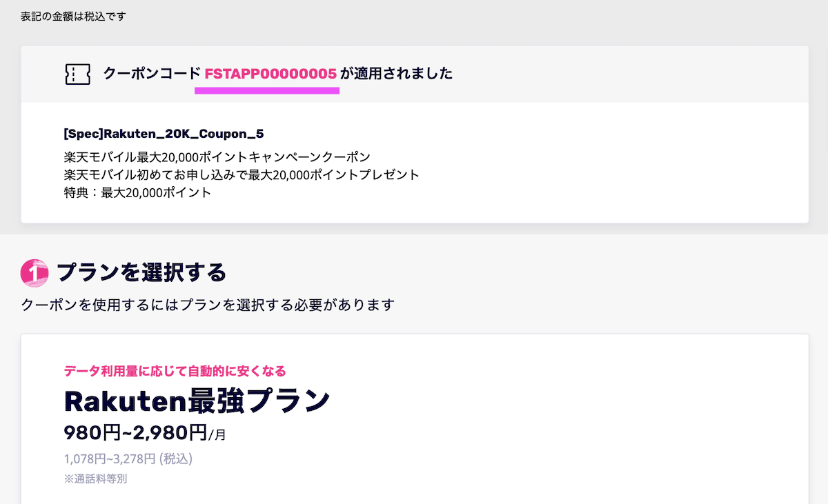Screen dimensions: 828x504
Task: Click the pink underline beneath the coupon code
Action: coord(267,90)
